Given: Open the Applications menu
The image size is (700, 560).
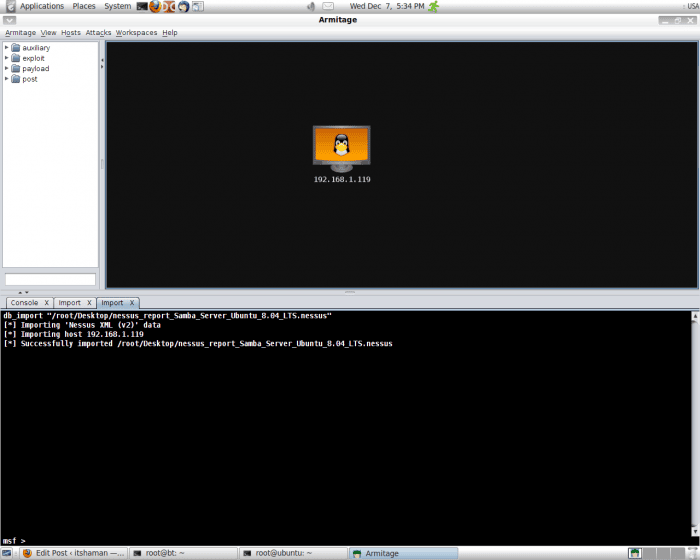Looking at the screenshot, I should pyautogui.click(x=42, y=6).
